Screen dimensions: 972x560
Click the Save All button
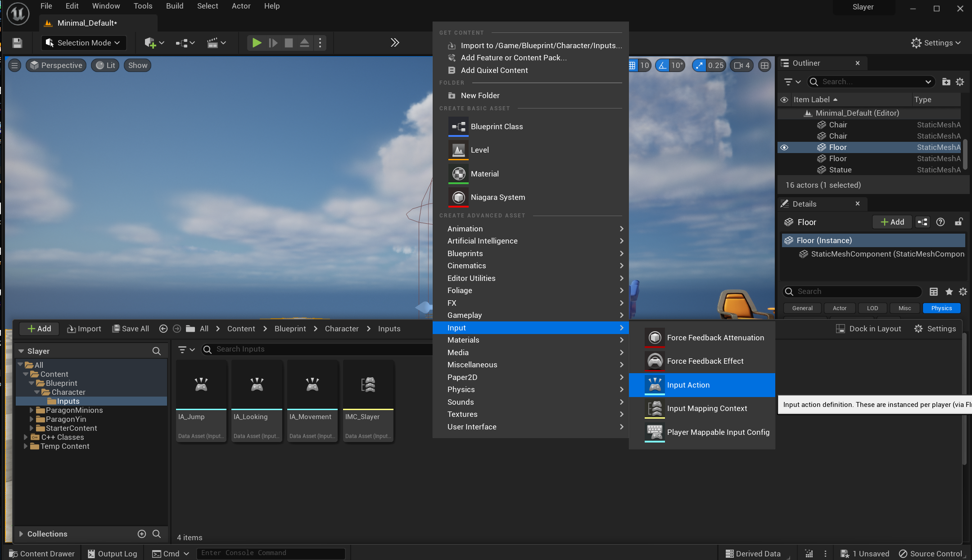point(131,329)
